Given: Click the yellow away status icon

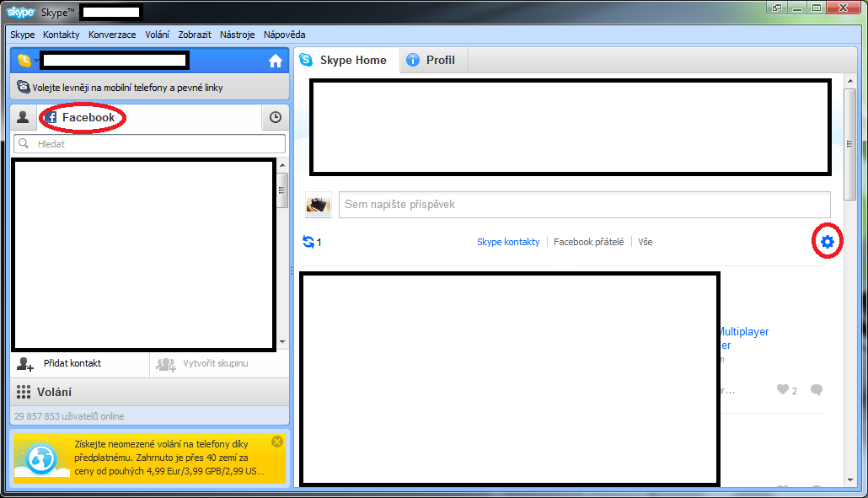Looking at the screenshot, I should (x=24, y=61).
